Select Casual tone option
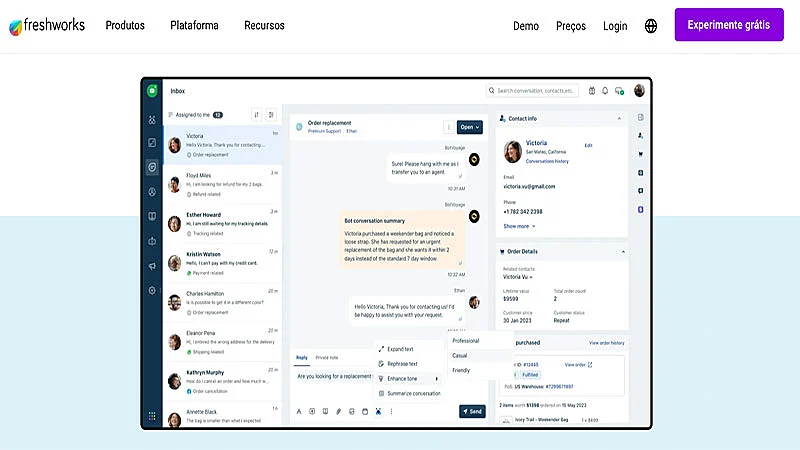Viewport: 800px width, 450px height. click(460, 355)
